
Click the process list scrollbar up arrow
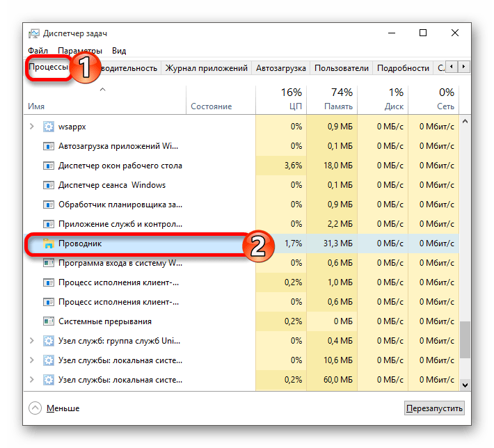(x=465, y=121)
